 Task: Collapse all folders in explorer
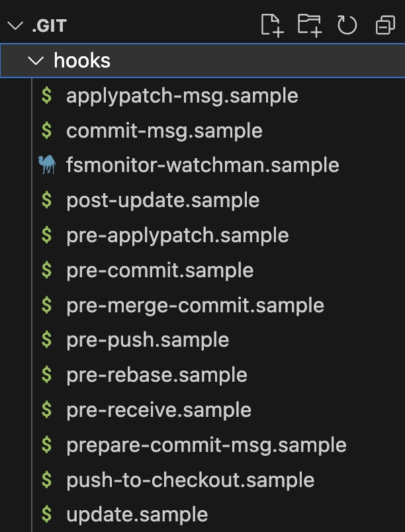386,25
